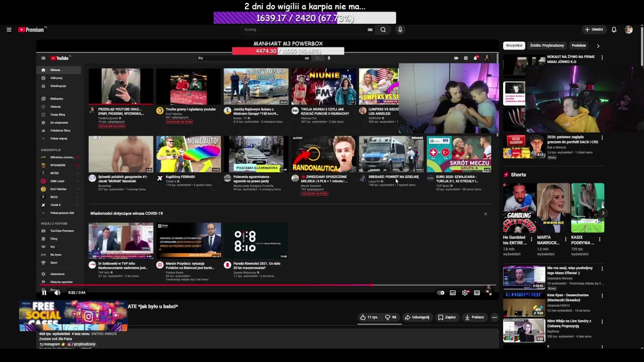Viewport: 644px width, 362px height.
Task: Play the MARTA NAWROCK short
Action: (x=553, y=208)
